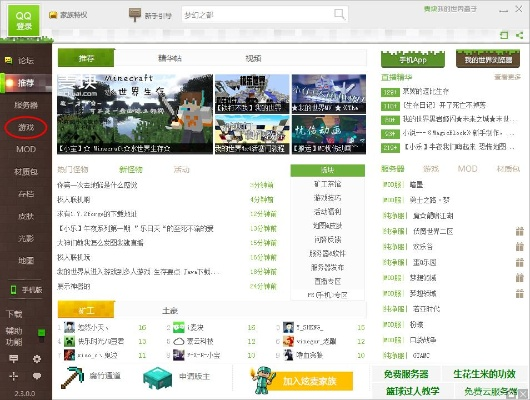Click gift icon on 欢乐谷 row

click(520, 246)
